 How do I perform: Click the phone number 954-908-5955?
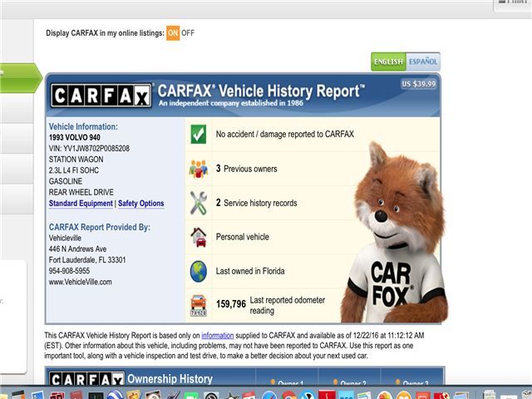[69, 271]
